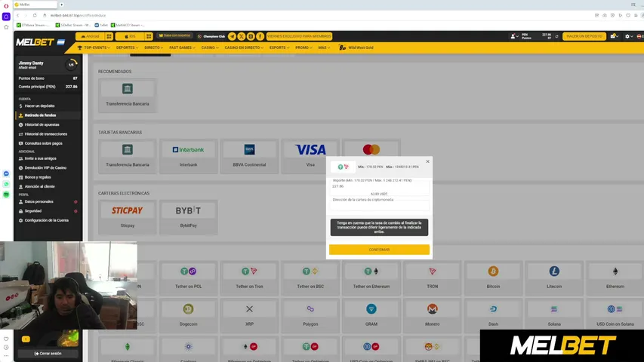Select Tether on POL cryptocurrency
The width and height of the screenshot is (644, 362).
pos(189,278)
